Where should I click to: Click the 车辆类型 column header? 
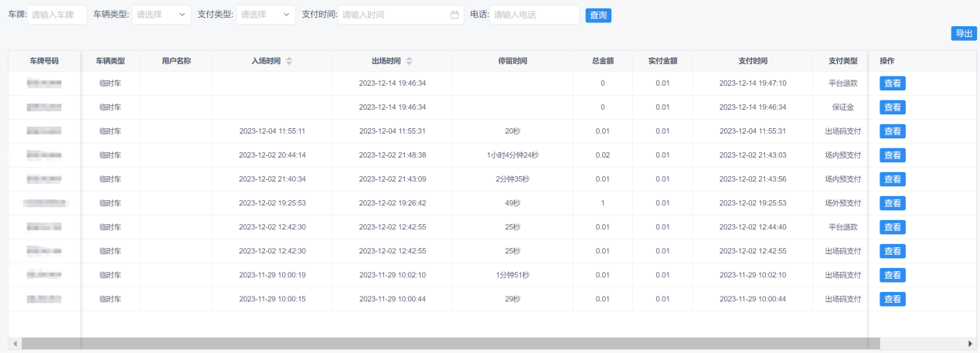pyautogui.click(x=111, y=61)
